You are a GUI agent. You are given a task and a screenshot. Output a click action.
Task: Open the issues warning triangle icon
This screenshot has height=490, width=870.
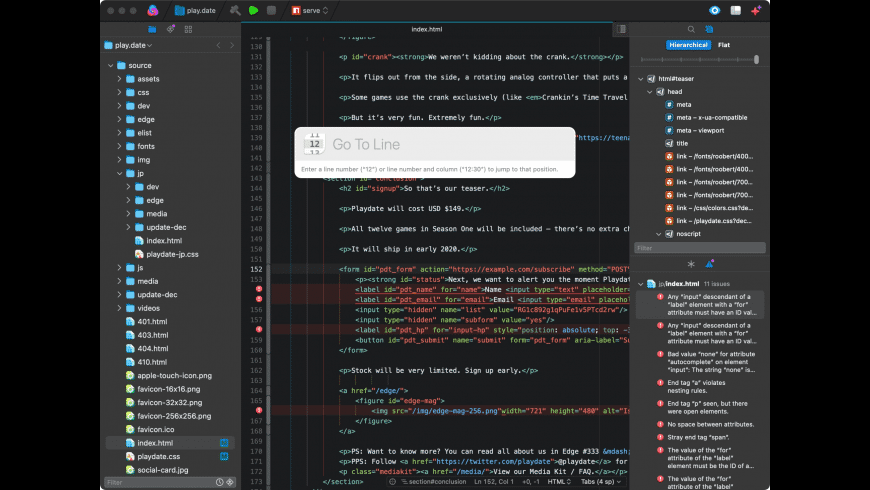click(710, 263)
